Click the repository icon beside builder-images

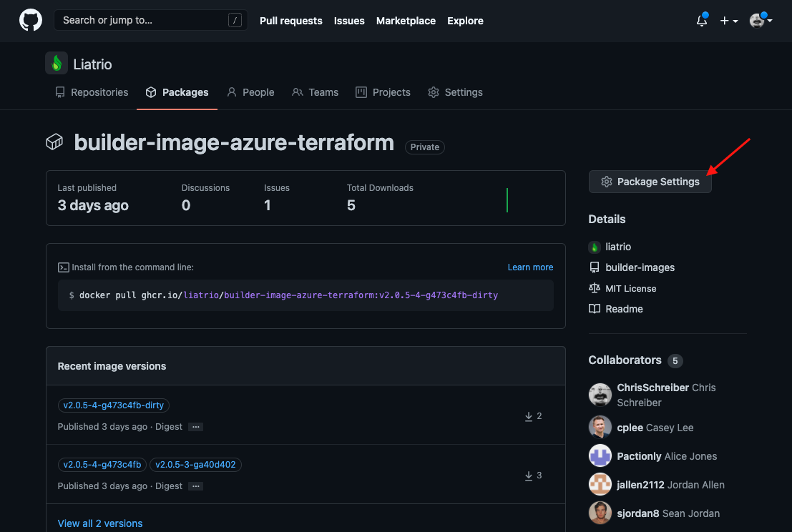[595, 267]
